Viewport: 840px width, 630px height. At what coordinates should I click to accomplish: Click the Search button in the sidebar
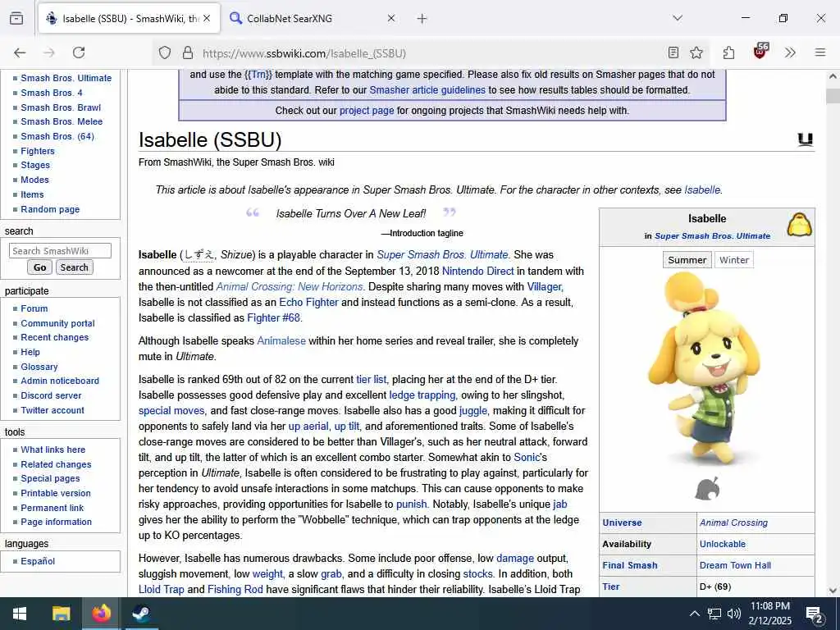point(75,267)
